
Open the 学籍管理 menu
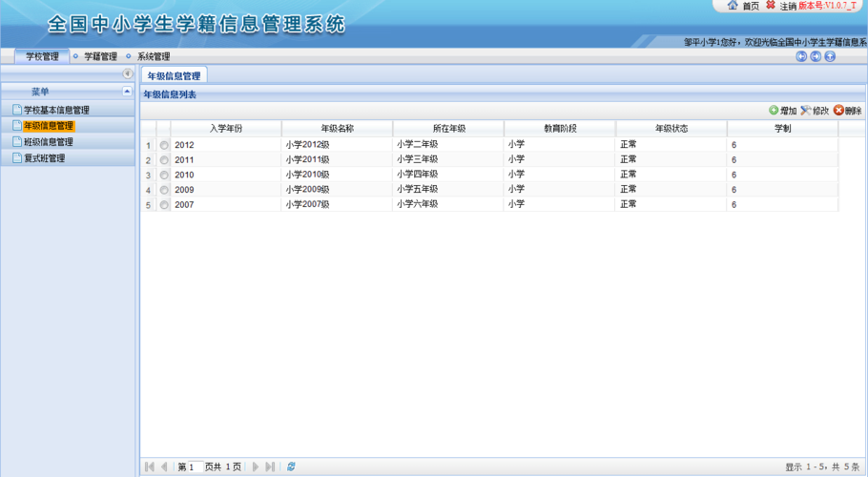100,56
